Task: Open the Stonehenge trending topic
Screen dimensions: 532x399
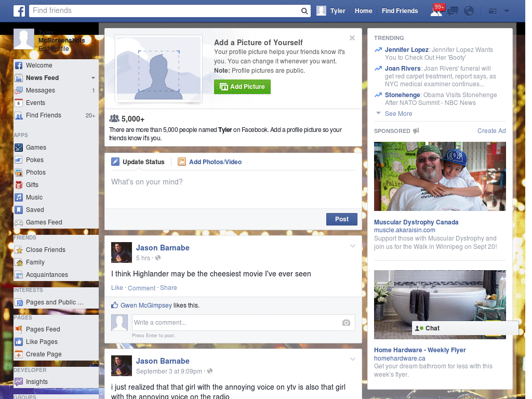Action: [x=403, y=95]
